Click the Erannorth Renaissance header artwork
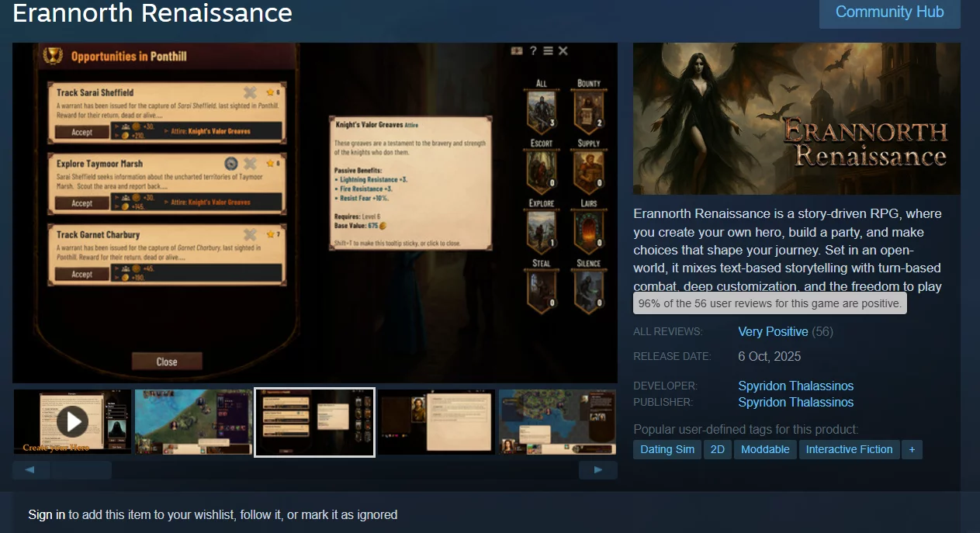This screenshot has width=980, height=533. coord(796,118)
